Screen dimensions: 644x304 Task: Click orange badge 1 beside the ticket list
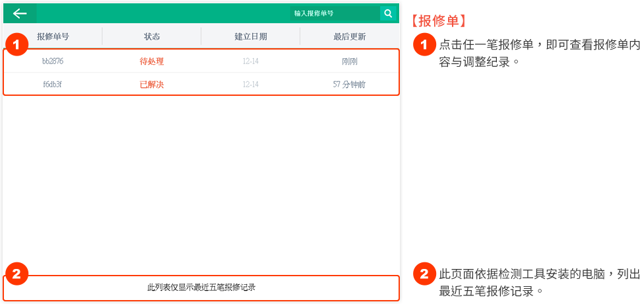[x=16, y=45]
